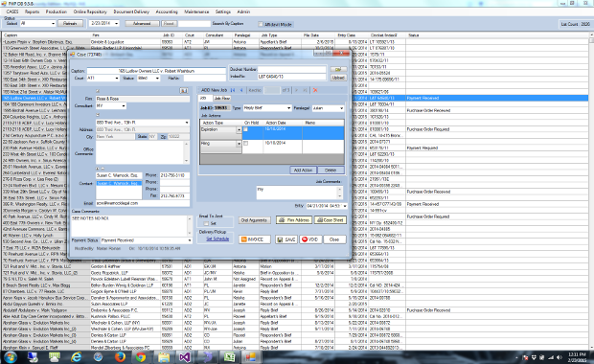This screenshot has width=594, height=364.
Task: Click the Upload button
Action: point(338,78)
